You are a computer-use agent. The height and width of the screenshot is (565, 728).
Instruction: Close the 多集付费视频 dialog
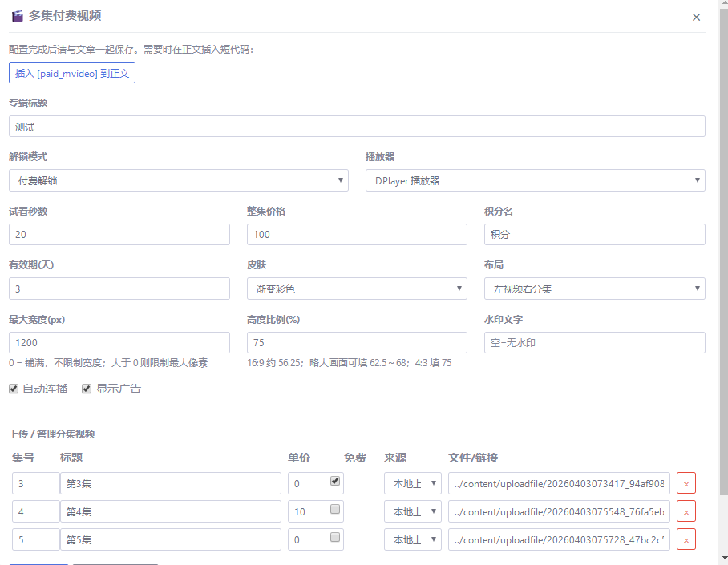pos(696,17)
